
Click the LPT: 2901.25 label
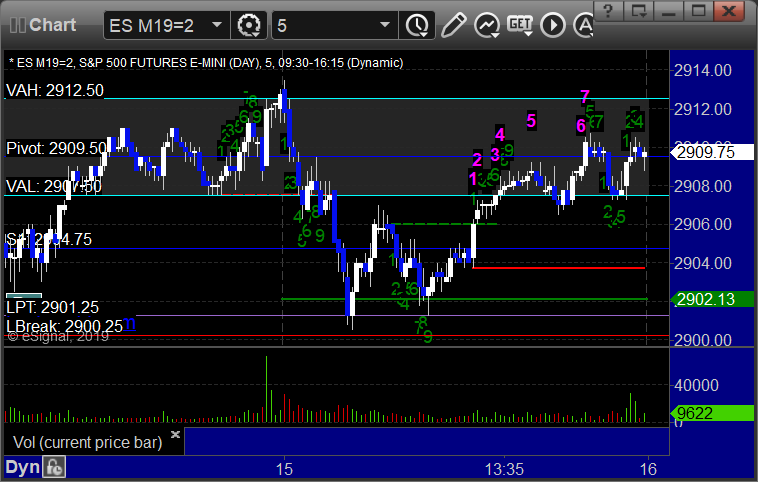pyautogui.click(x=52, y=307)
